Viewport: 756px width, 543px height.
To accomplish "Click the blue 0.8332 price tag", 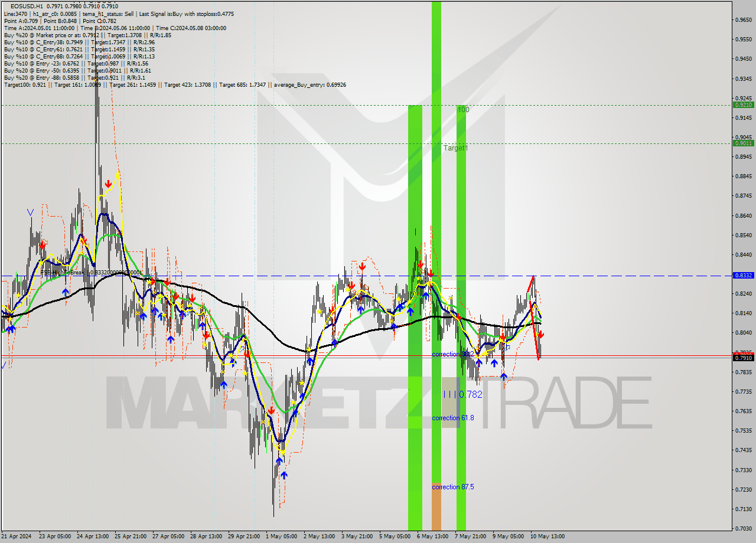I will [743, 276].
